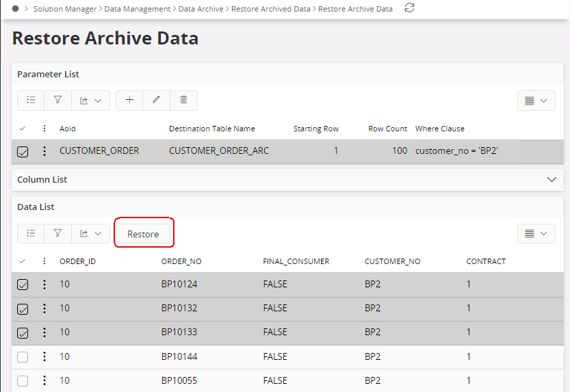Open layout dropdown at right of Data List
Screen dimensions: 570x392
pyautogui.click(x=536, y=233)
